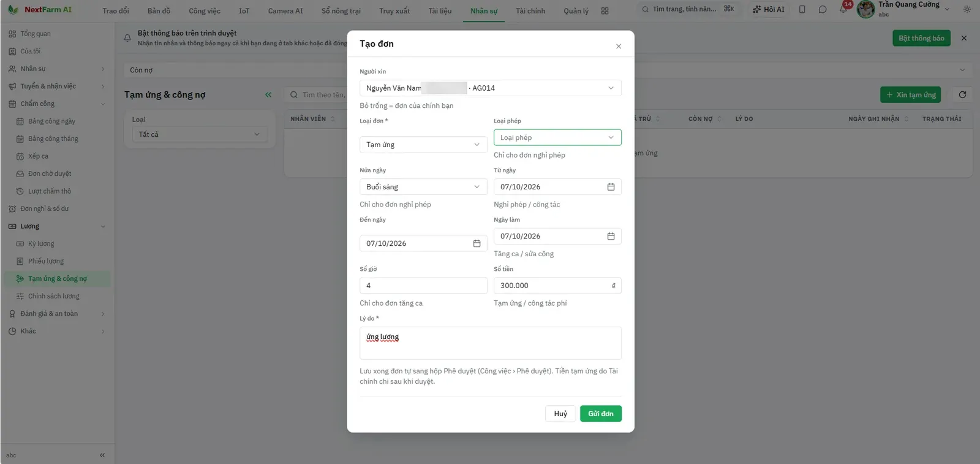Click the Xin tạm ứng button
Viewport: 980px width, 464px height.
click(x=911, y=95)
